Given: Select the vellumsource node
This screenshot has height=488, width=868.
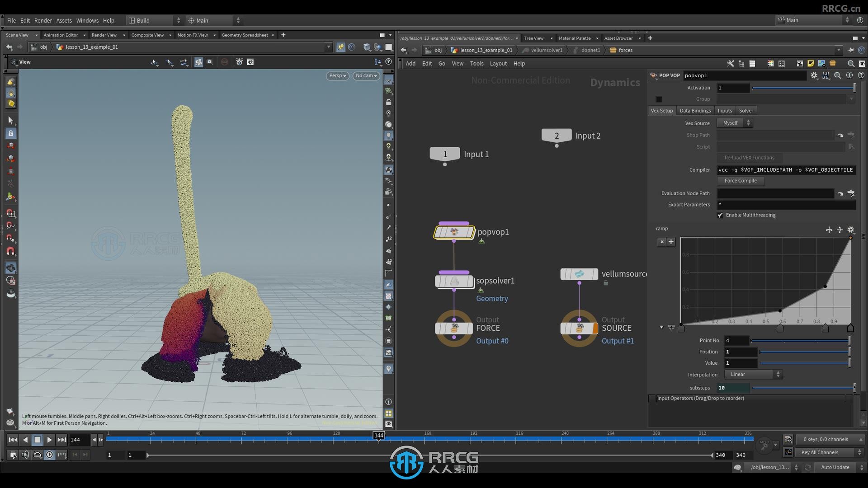Looking at the screenshot, I should coord(579,274).
